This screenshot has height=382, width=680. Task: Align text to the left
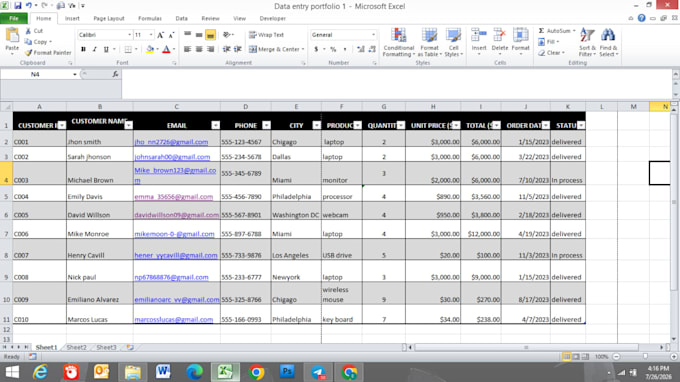tap(187, 49)
